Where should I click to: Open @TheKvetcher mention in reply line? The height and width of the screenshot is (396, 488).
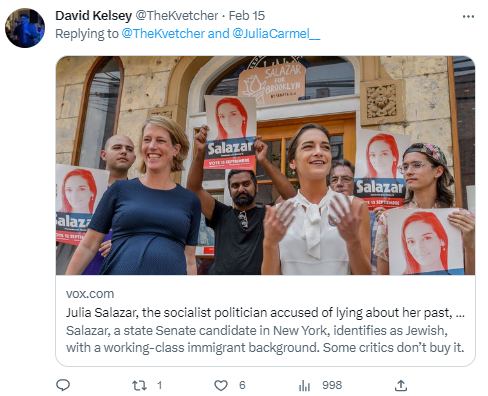coord(163,34)
